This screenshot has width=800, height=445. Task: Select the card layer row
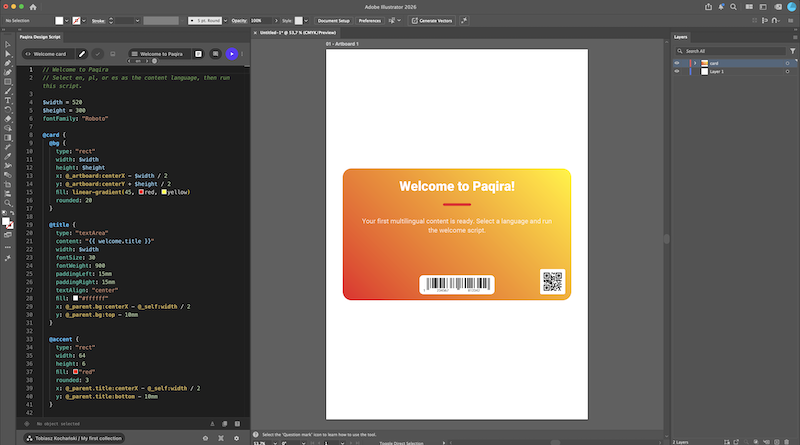(735, 63)
